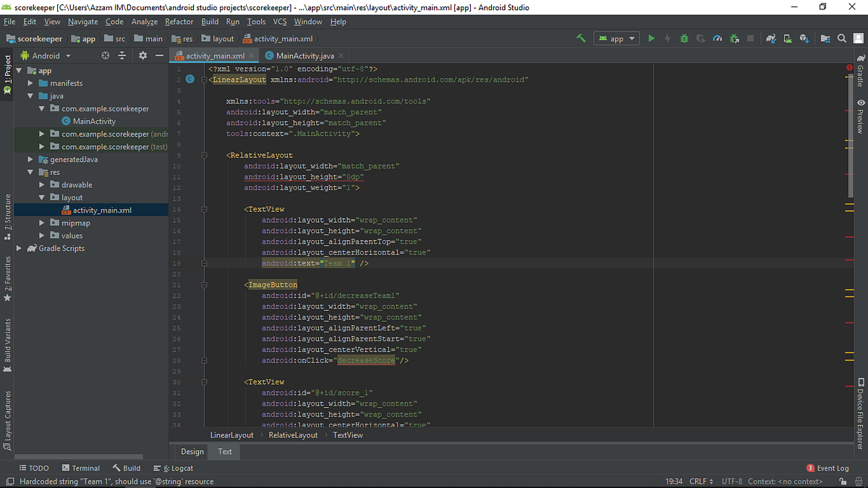Toggle the Terminal tool window
Screen dimensions: 868x488
pos(81,468)
